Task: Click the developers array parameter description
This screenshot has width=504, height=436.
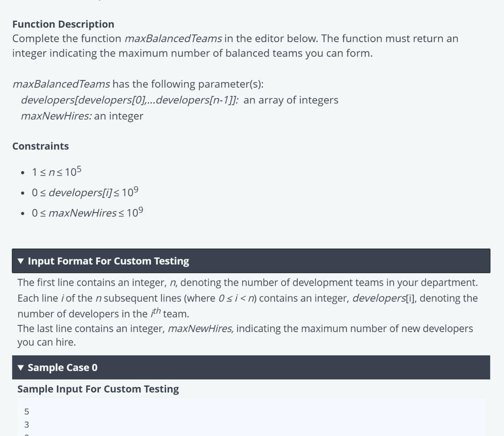Action: 179,100
